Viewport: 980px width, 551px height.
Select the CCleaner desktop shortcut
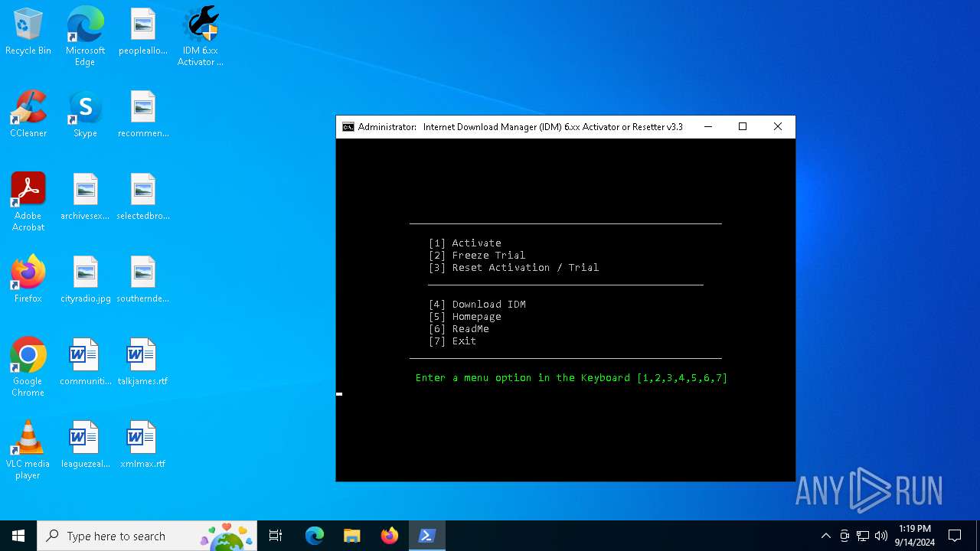coord(28,115)
